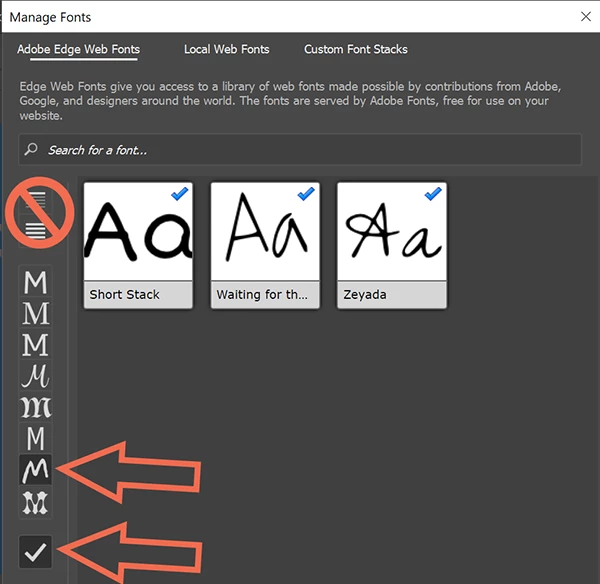Click the magnifier icon in search box
This screenshot has height=584, width=600.
point(31,149)
